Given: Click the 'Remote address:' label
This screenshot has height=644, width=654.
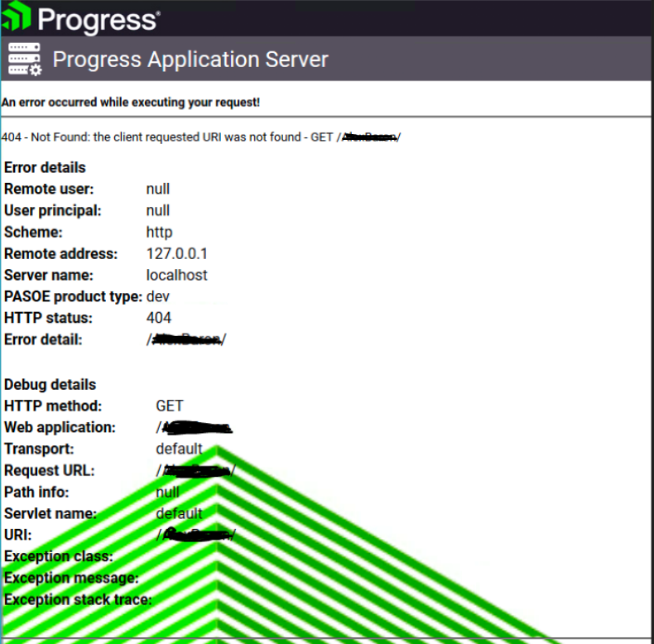Looking at the screenshot, I should [61, 253].
